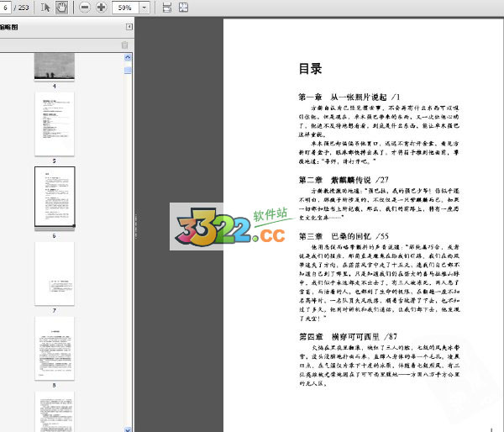504x432 pixels.
Task: Click the 第一章 从一张照片说起 /1 heading
Action: click(x=349, y=97)
